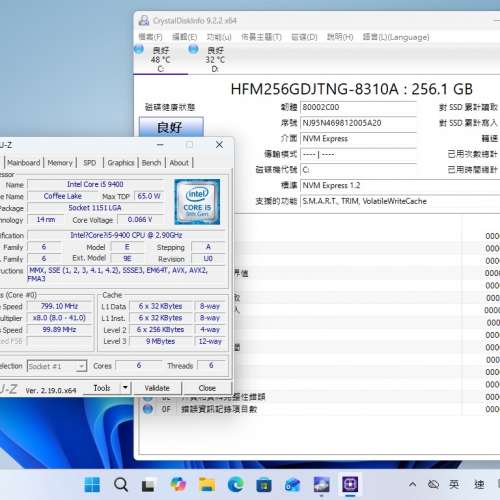This screenshot has height=500, width=500.
Task: Click the transfer mode field ---- | ----
Action: pyautogui.click(x=358, y=154)
